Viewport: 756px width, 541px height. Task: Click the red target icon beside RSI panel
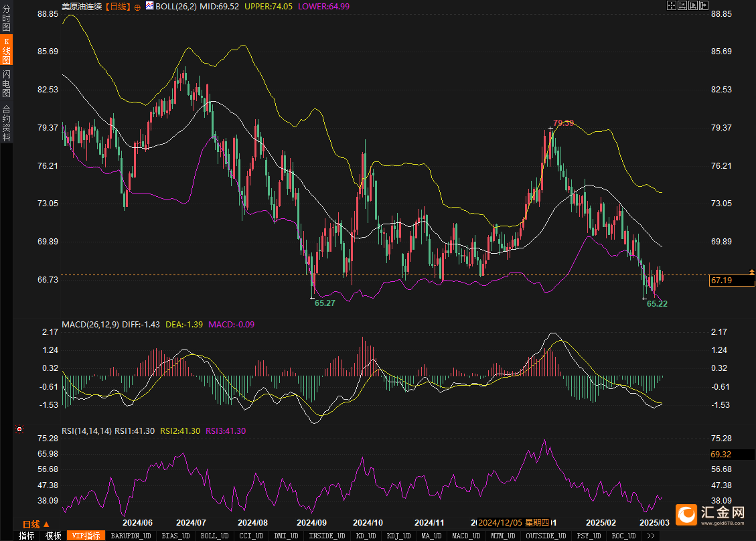tap(19, 429)
